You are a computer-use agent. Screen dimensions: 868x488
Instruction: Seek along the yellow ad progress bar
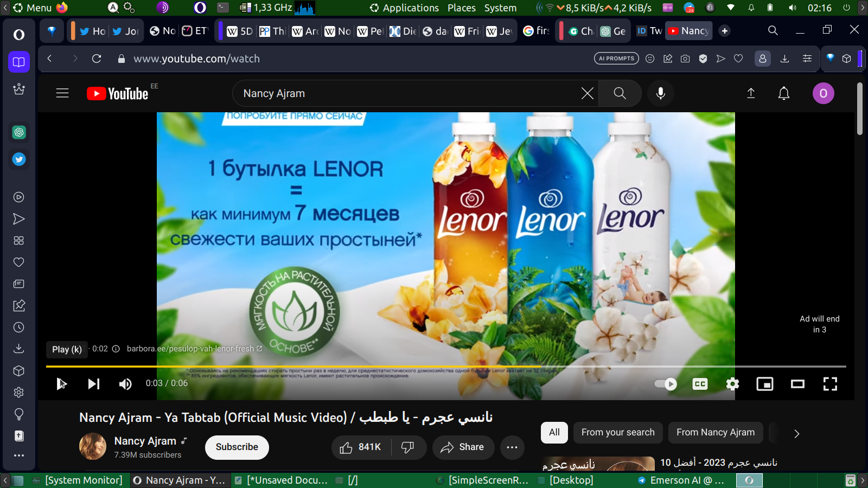(x=446, y=367)
